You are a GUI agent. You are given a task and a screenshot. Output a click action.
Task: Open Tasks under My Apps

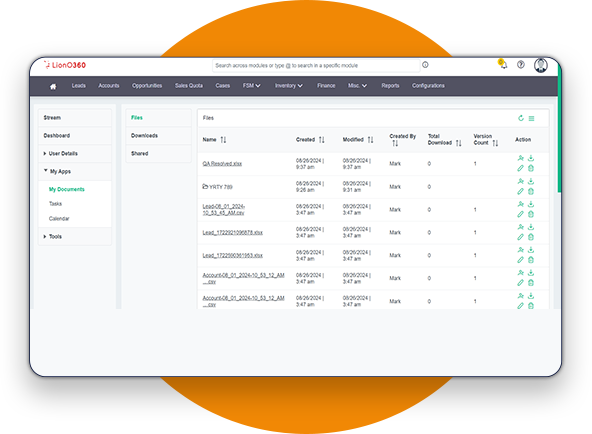(x=56, y=204)
